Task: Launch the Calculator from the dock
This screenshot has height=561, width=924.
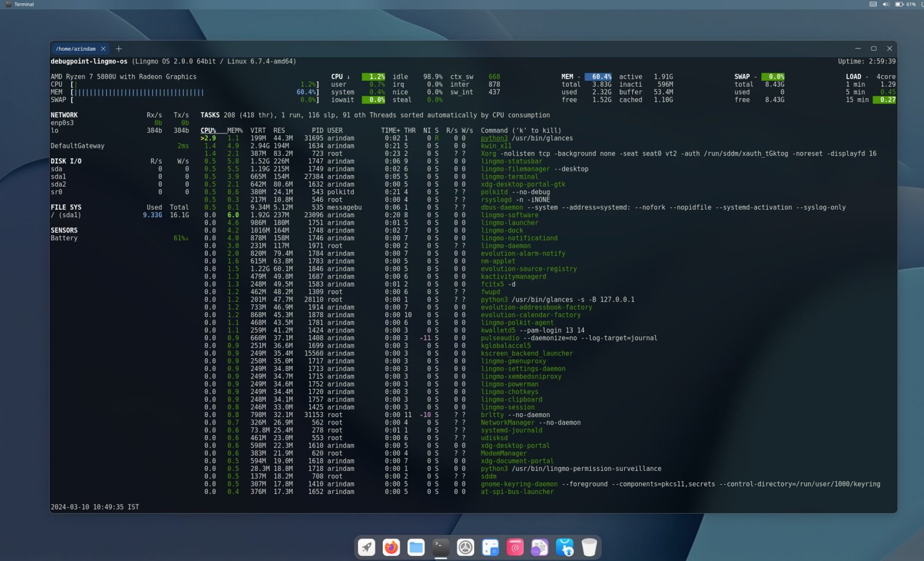Action: 490,547
